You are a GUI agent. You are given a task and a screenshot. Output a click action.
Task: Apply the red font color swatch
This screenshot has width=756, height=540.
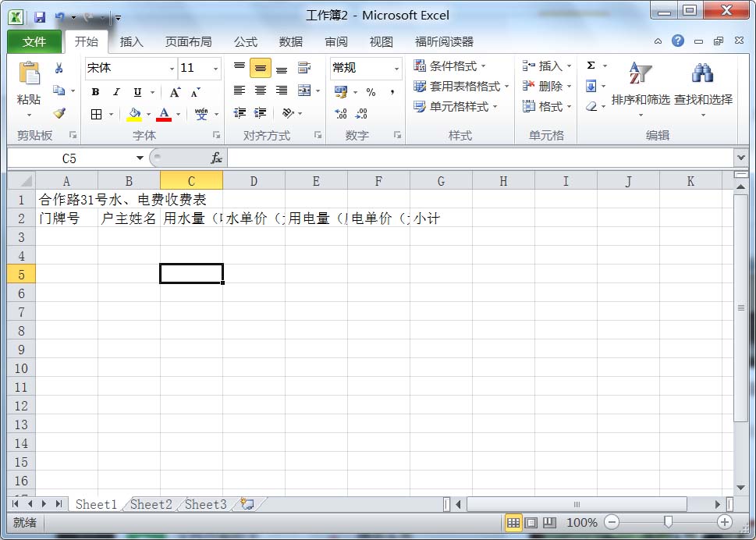(164, 114)
